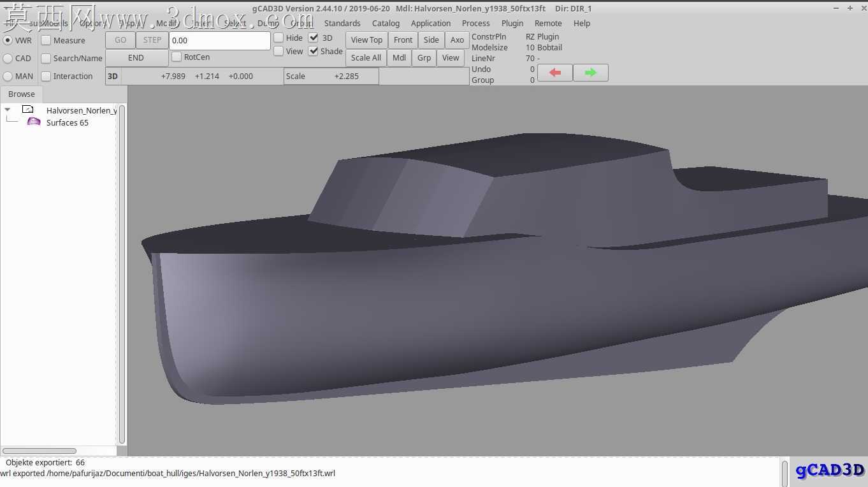Switch to the Browse tab

pyautogui.click(x=22, y=94)
